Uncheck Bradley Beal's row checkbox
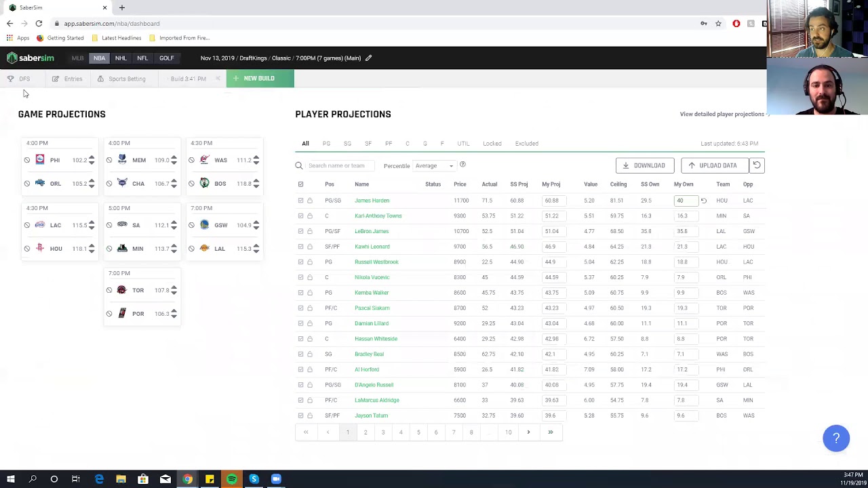The height and width of the screenshot is (488, 868). pos(301,354)
